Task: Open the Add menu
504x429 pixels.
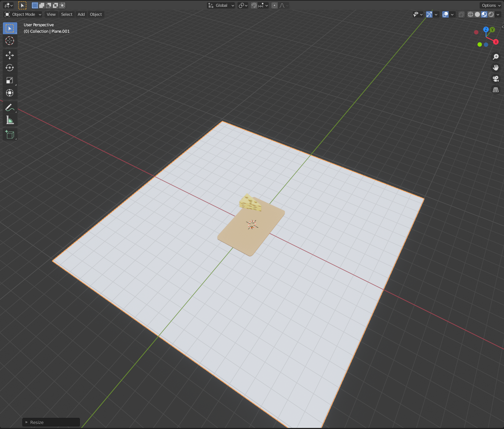Action: [x=81, y=14]
